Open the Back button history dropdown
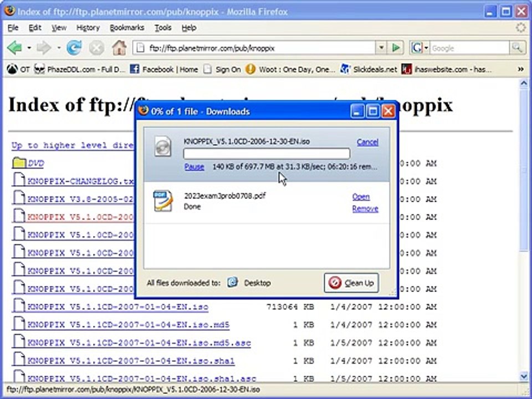The height and width of the screenshot is (399, 532). pos(29,48)
